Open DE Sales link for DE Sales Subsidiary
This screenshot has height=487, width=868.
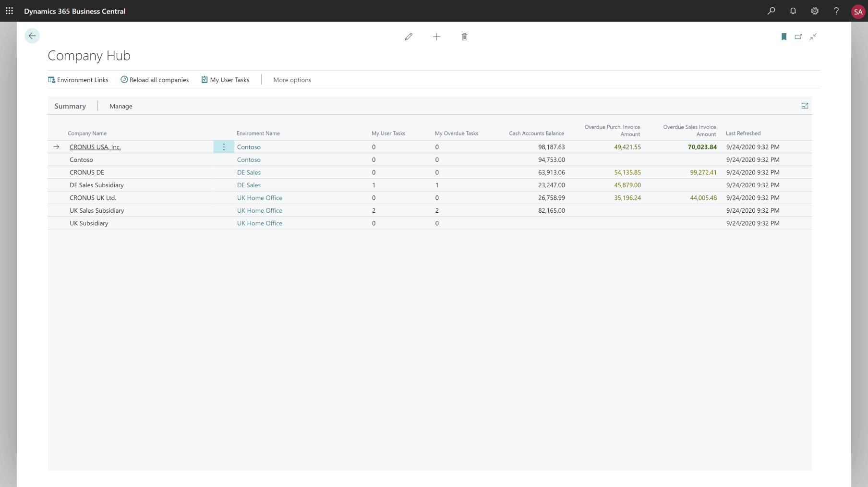pyautogui.click(x=249, y=185)
